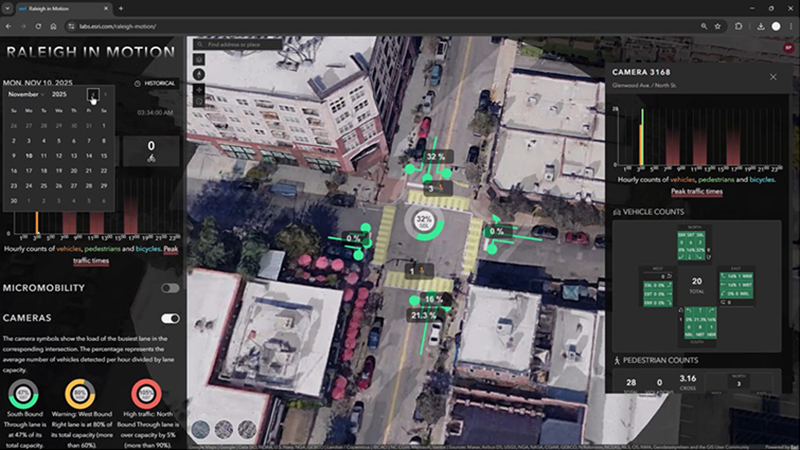Click the orange 3:00 bar in left chart
800x450 pixels.
[37, 223]
